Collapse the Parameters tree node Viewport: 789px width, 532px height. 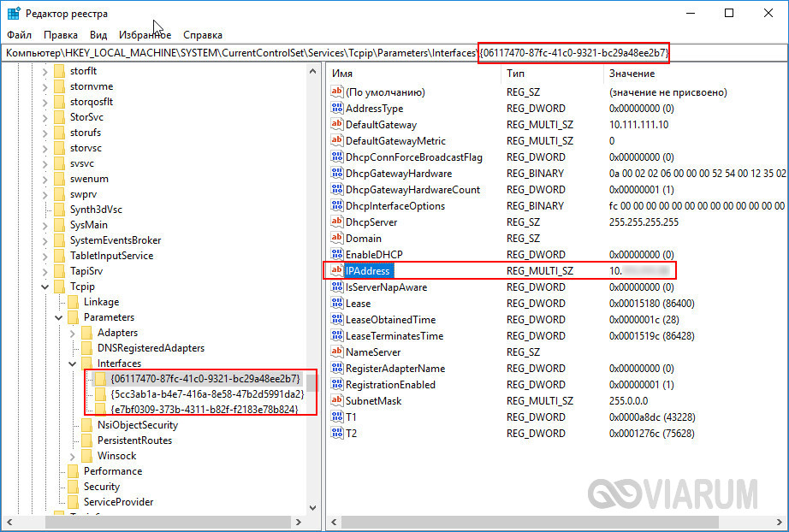tap(59, 317)
